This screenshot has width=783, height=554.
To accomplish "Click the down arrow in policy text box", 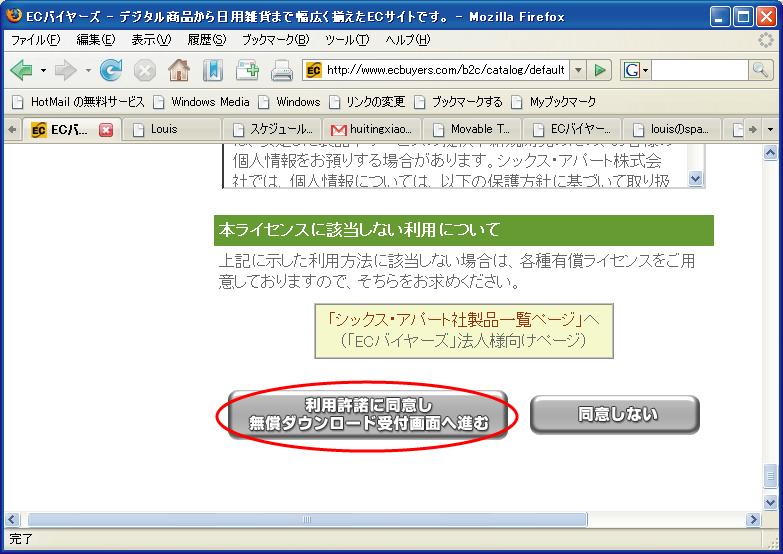I will [x=695, y=178].
